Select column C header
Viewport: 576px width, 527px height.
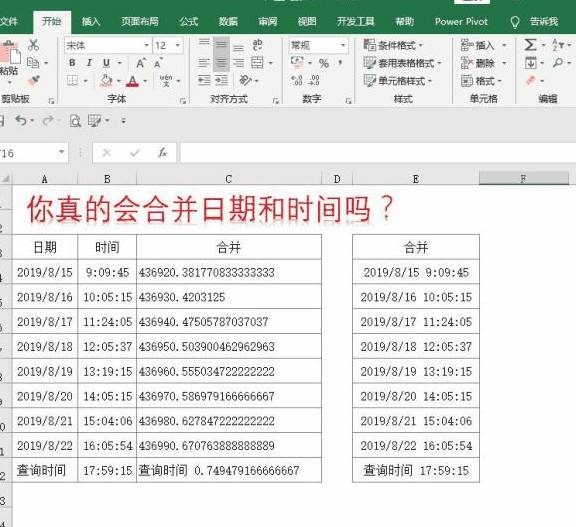point(229,179)
